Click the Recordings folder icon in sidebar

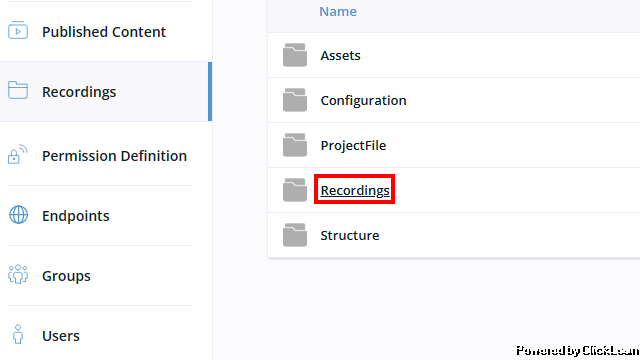pos(18,90)
